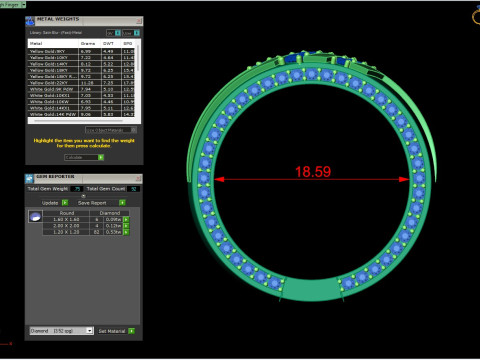
Task: Click the 11.26 grams cell
Action: click(90, 83)
